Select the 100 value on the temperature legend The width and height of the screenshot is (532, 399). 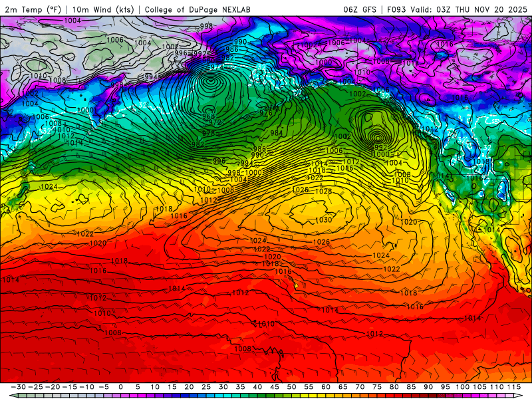462,387
